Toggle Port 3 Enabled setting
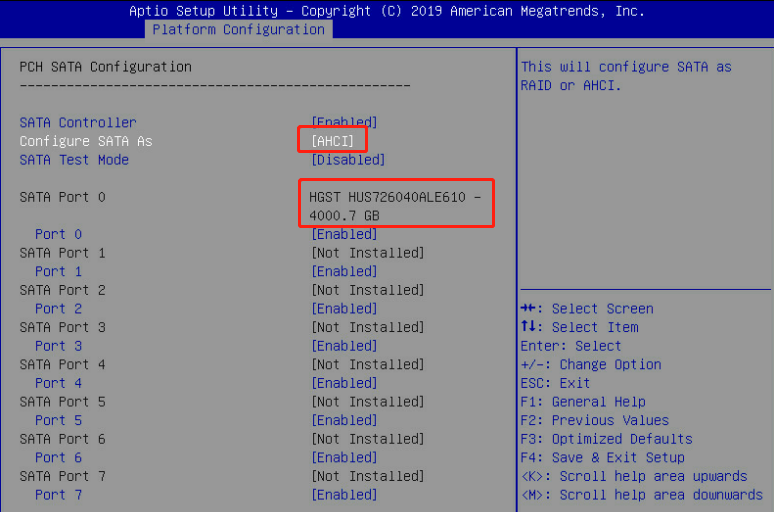This screenshot has width=774, height=512. click(x=344, y=346)
